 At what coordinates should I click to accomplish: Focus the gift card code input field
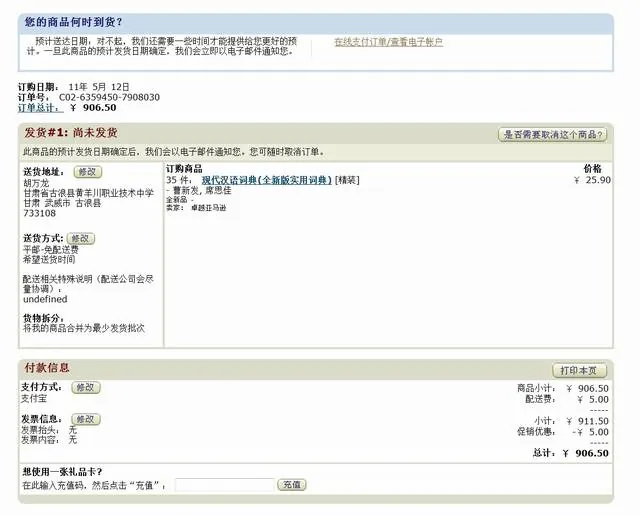[x=224, y=485]
